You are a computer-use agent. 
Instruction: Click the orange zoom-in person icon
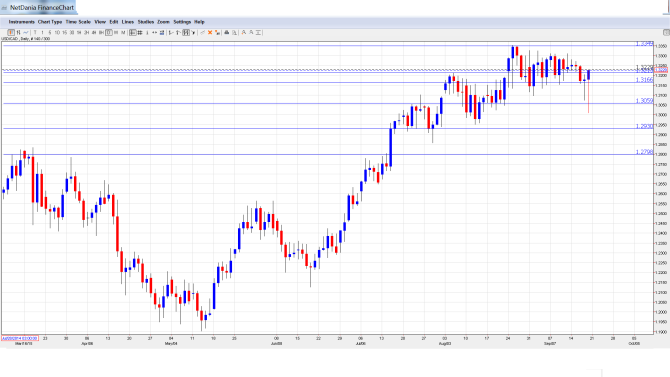point(244,32)
